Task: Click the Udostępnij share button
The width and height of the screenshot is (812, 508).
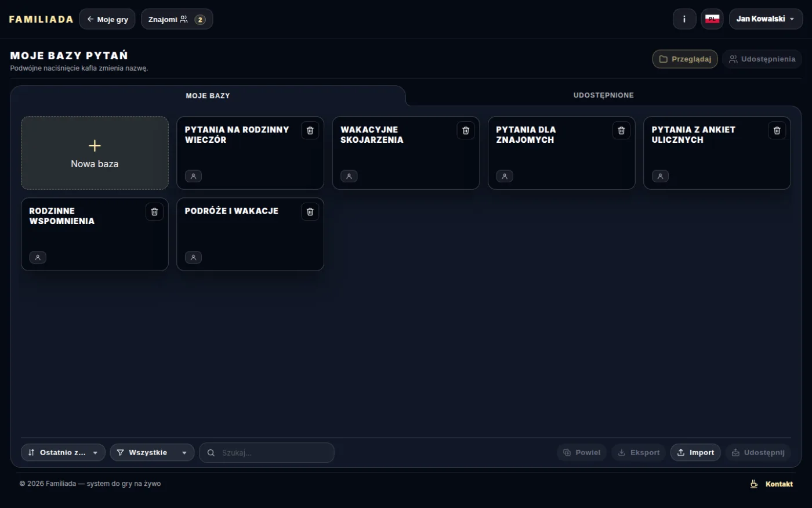Action: click(x=758, y=453)
